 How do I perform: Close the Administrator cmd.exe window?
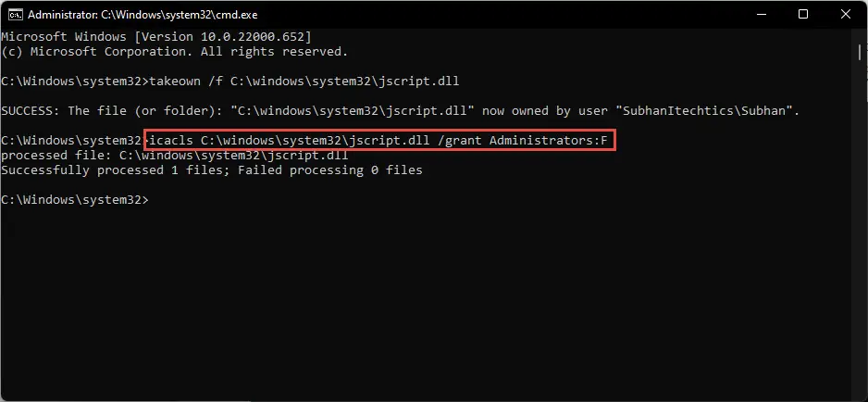coord(845,15)
